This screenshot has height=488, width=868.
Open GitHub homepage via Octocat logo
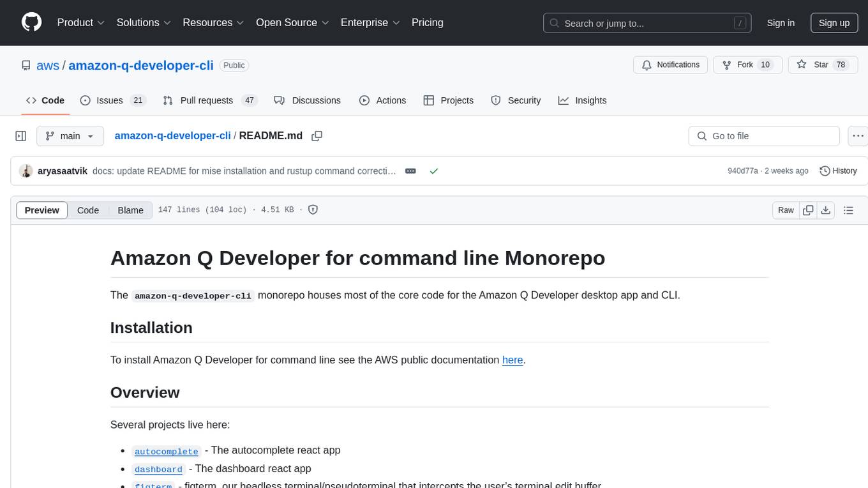(31, 22)
